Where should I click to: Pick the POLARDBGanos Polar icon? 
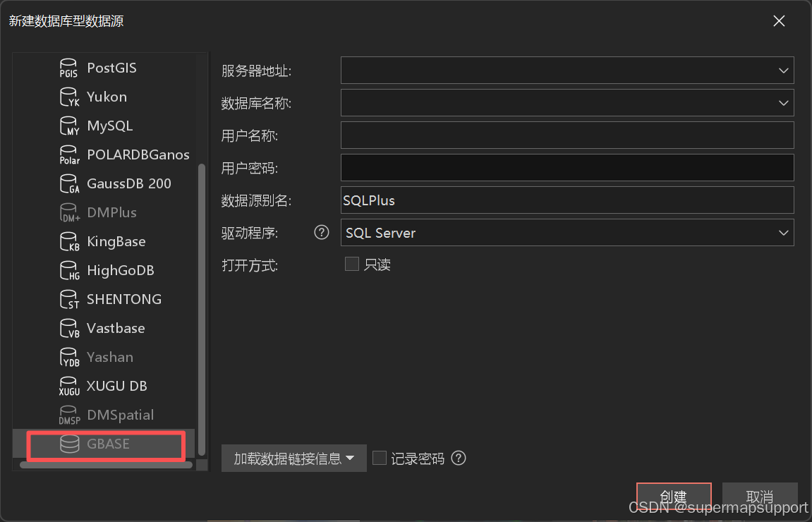click(69, 155)
